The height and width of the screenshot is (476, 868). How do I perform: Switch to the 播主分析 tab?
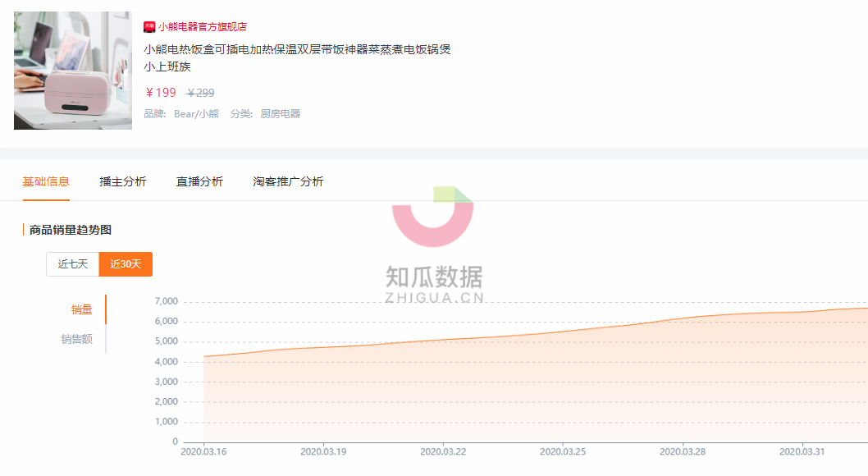123,181
